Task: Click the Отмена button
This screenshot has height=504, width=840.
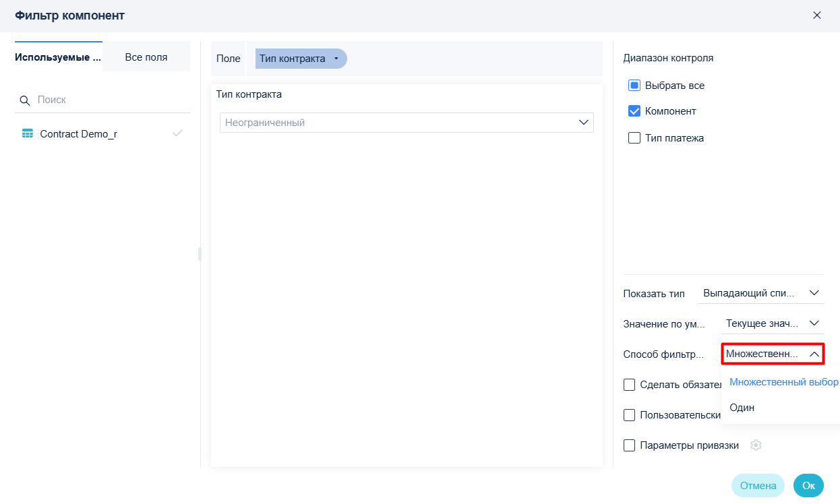Action: tap(758, 486)
